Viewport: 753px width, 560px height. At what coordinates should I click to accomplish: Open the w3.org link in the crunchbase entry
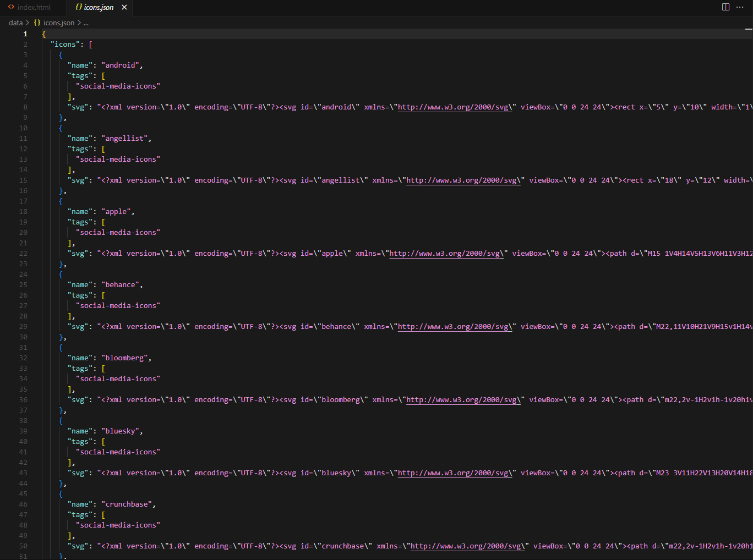point(467,546)
